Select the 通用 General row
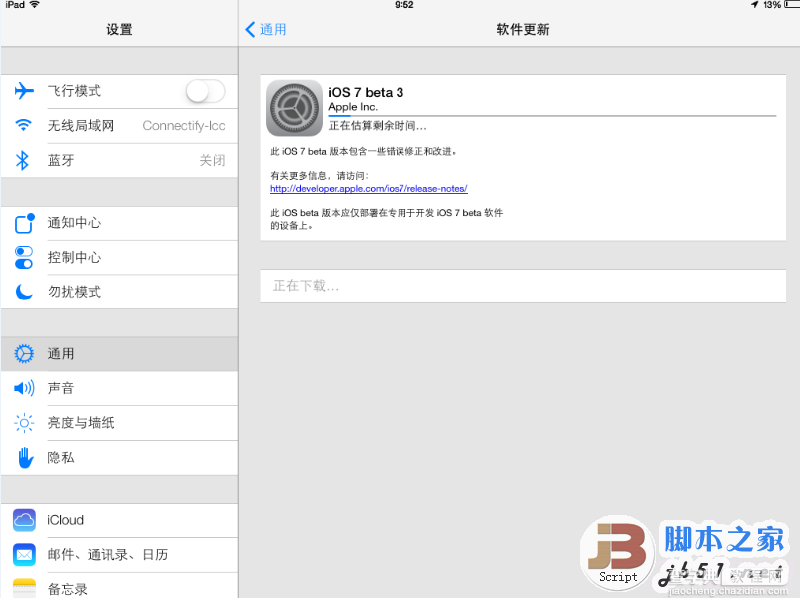The image size is (800, 598). pos(119,354)
